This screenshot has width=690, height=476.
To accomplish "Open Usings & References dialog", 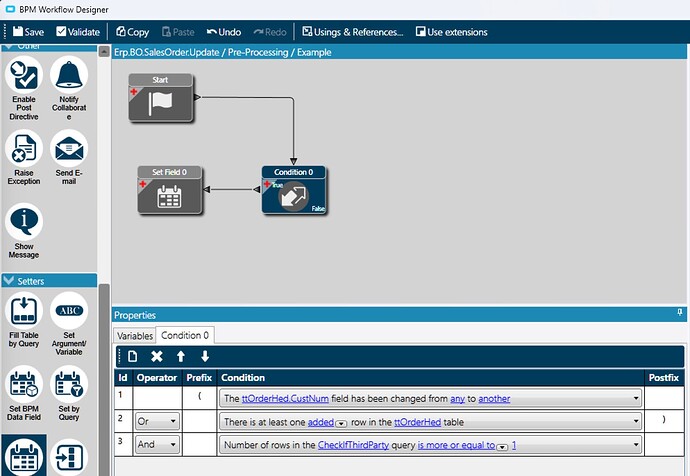I will pos(352,32).
